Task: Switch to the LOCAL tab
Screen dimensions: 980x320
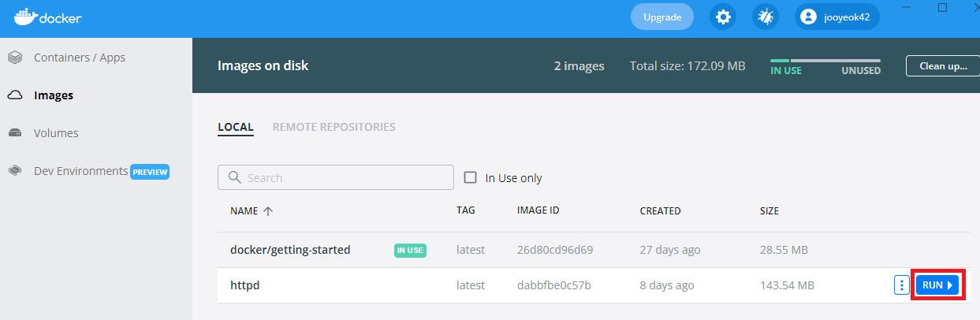Action: coord(236,127)
